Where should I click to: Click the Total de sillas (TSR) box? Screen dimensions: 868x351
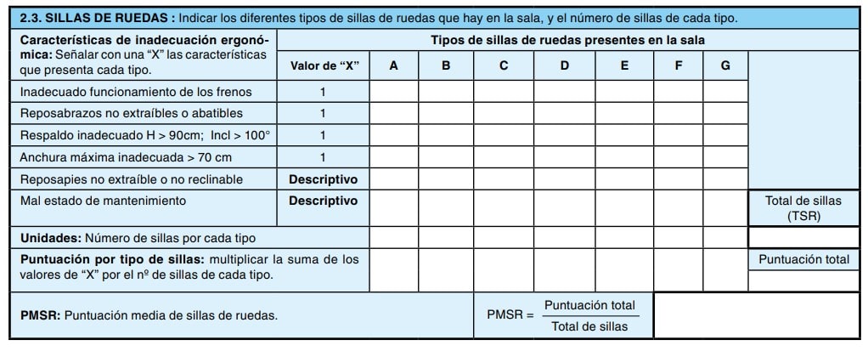pyautogui.click(x=803, y=238)
